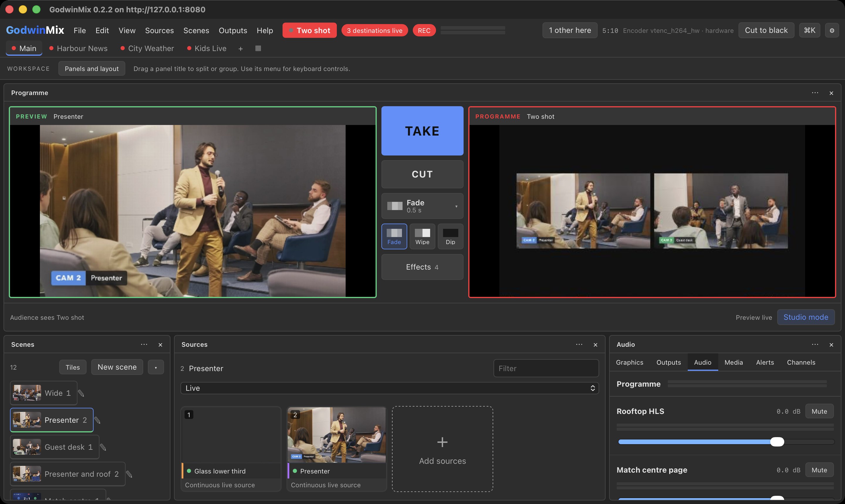Screen dimensions: 845x504
Task: Open settings via the gear icon
Action: click(x=832, y=31)
